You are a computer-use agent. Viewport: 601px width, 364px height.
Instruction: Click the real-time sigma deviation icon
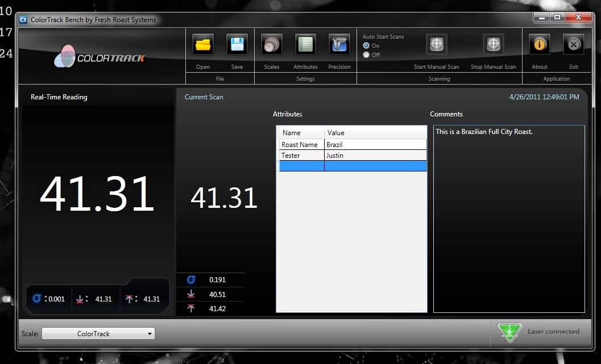pos(37,298)
